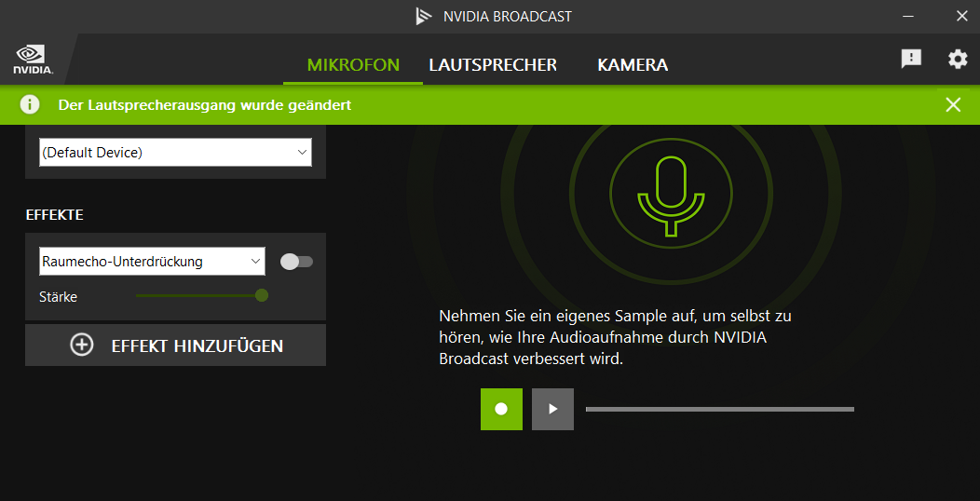Click the green record sample button

coord(501,409)
